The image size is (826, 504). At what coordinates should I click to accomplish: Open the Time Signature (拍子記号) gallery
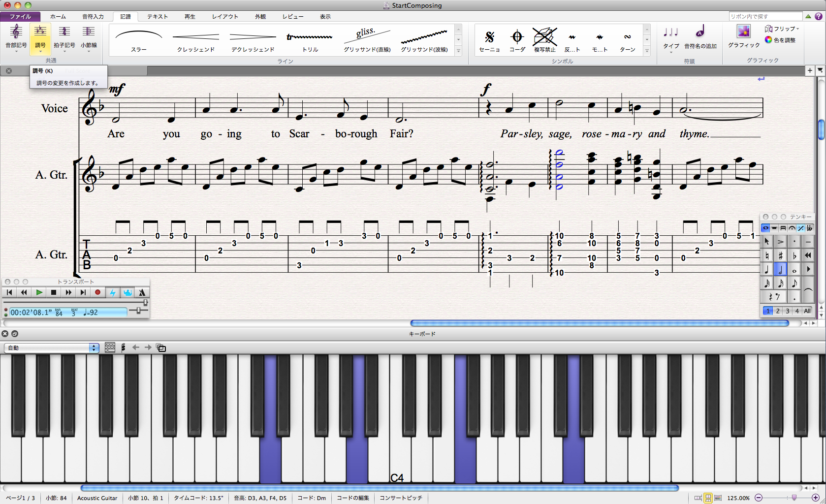click(x=64, y=38)
